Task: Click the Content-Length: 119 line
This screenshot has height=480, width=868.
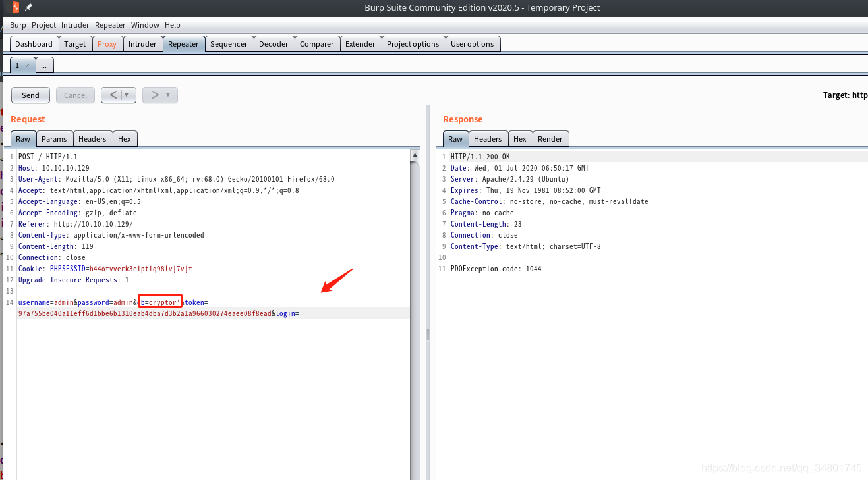Action: (56, 246)
